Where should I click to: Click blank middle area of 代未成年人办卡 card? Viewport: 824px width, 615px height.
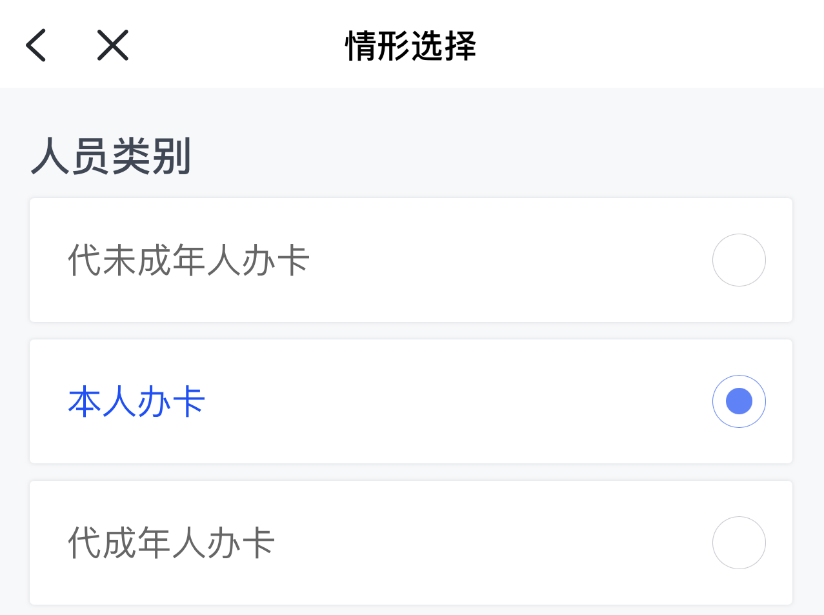pos(500,261)
